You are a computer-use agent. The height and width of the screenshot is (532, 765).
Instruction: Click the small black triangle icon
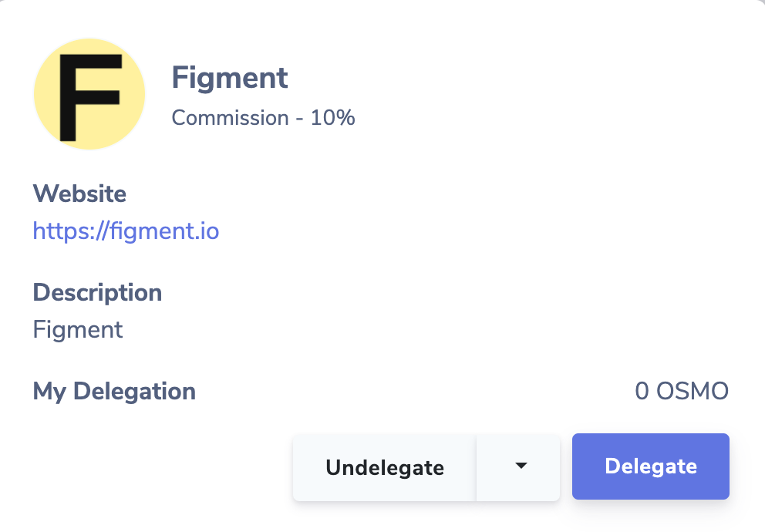(521, 466)
